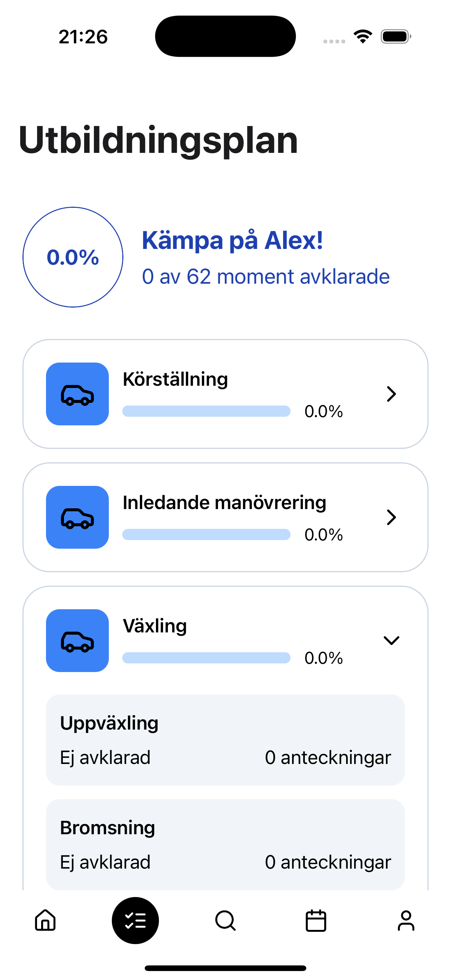The image size is (451, 980).
Task: Open the Uppväxling moment card
Action: pos(225,740)
